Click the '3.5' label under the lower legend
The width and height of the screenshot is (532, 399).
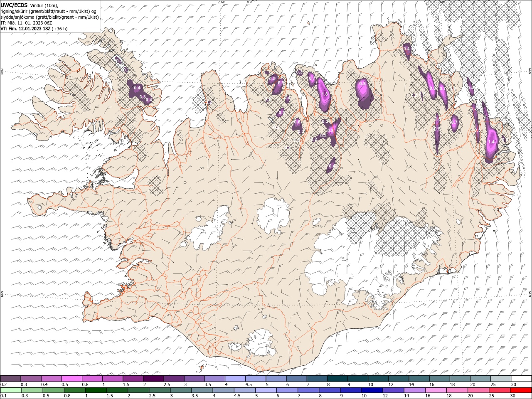pyautogui.click(x=195, y=396)
